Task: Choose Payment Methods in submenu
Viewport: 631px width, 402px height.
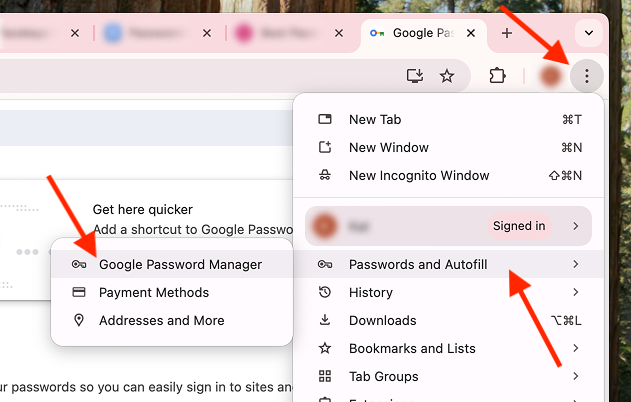Action: [x=172, y=293]
